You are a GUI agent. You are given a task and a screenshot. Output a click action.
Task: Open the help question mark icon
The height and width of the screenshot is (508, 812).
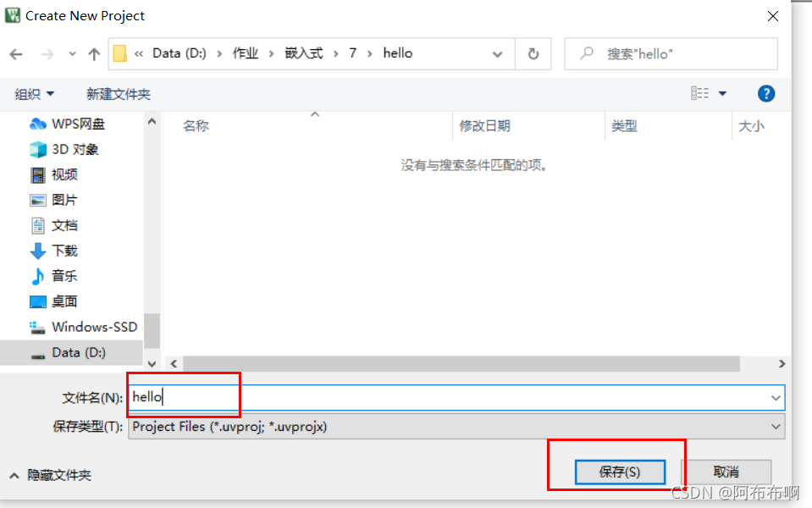(x=766, y=93)
